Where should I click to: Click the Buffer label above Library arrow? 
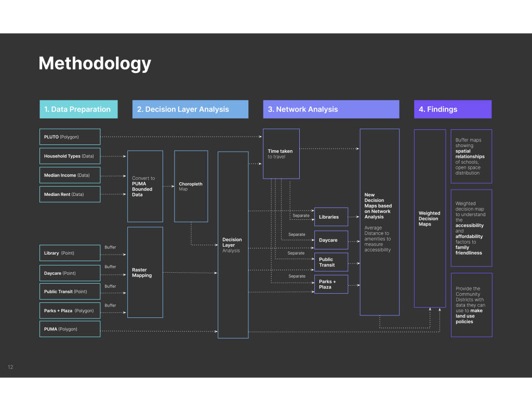(110, 247)
